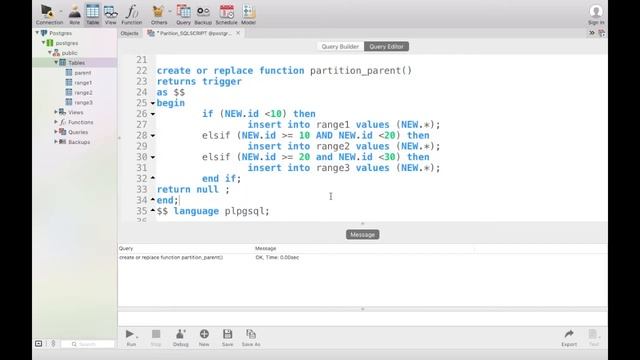Click the Role toolbar icon
The image size is (640, 360).
point(74,12)
